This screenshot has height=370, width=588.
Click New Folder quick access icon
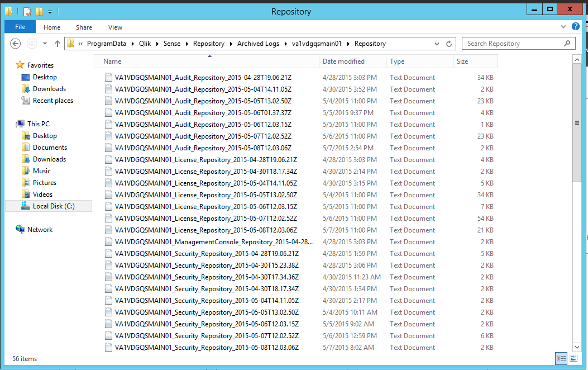tap(39, 12)
